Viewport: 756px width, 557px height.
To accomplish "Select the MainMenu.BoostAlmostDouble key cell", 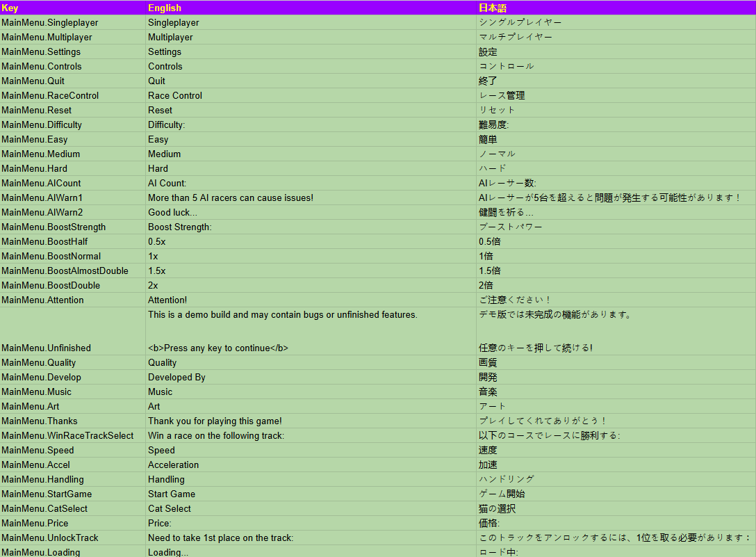I will [x=73, y=271].
